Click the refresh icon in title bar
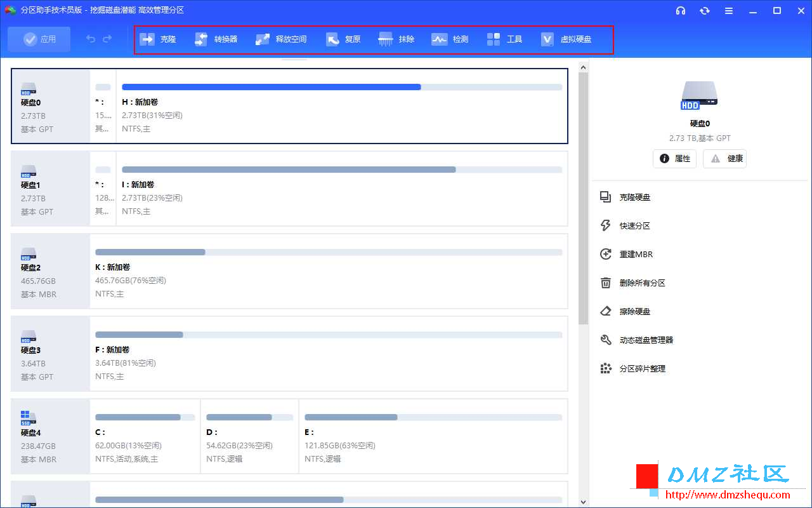812x508 pixels. pos(705,11)
